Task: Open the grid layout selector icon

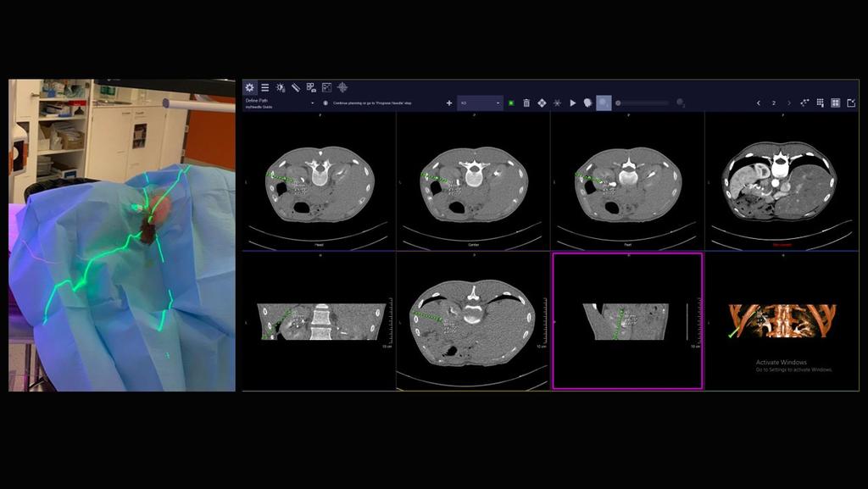Action: point(821,103)
